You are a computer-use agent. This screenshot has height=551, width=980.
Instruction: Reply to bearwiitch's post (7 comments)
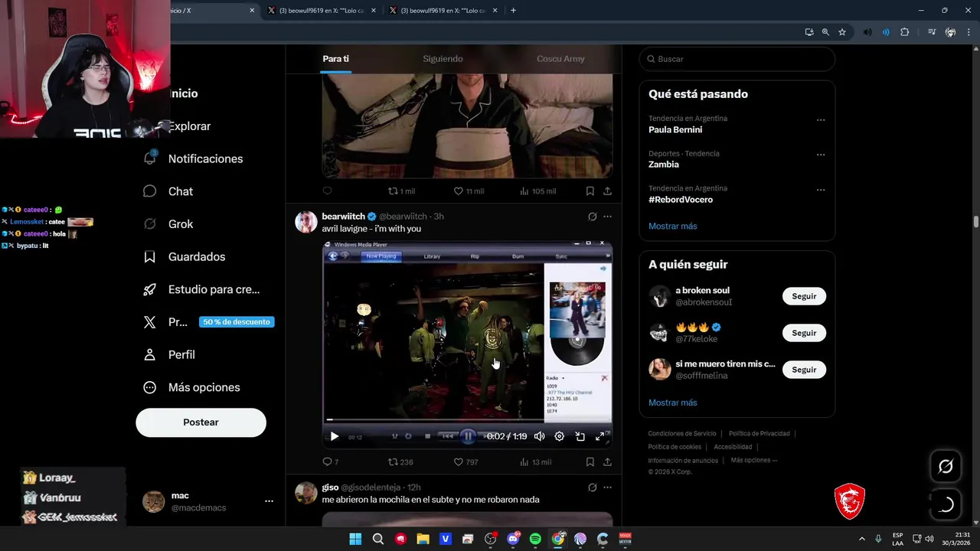click(330, 461)
